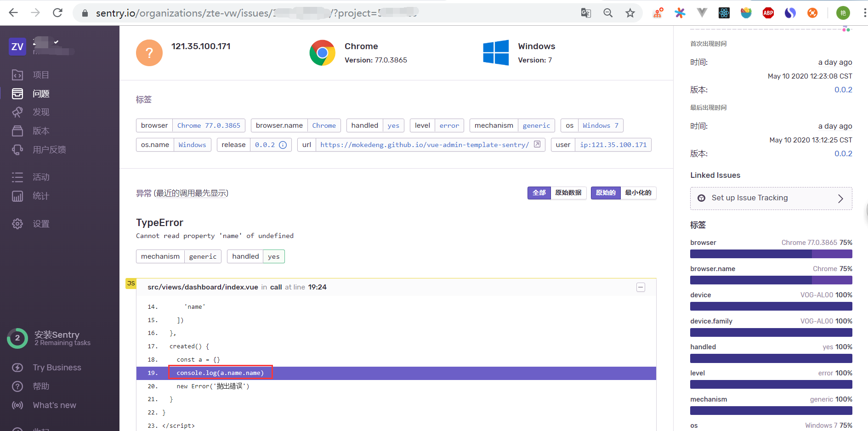
Task: Click the orange question-mark user avatar
Action: point(149,53)
